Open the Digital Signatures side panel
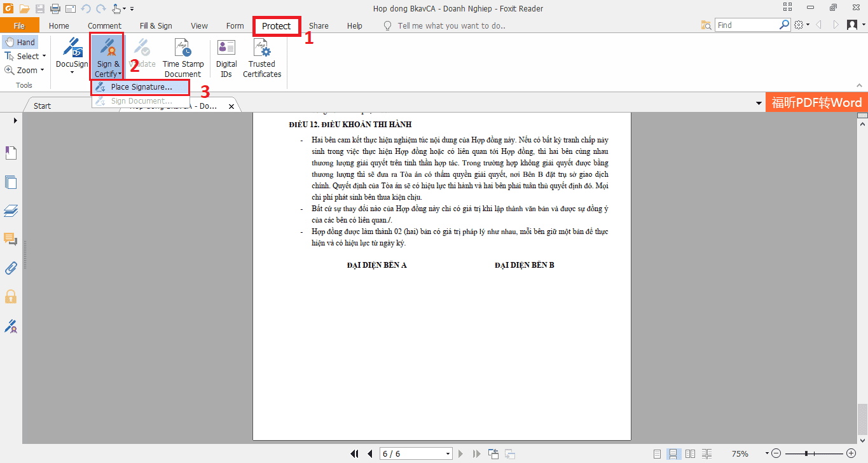This screenshot has height=463, width=868. click(11, 326)
